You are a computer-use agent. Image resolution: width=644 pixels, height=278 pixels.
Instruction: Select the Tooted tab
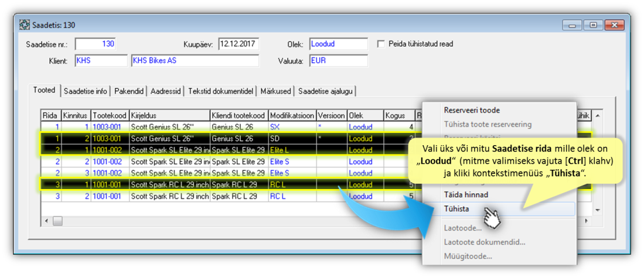pos(45,90)
